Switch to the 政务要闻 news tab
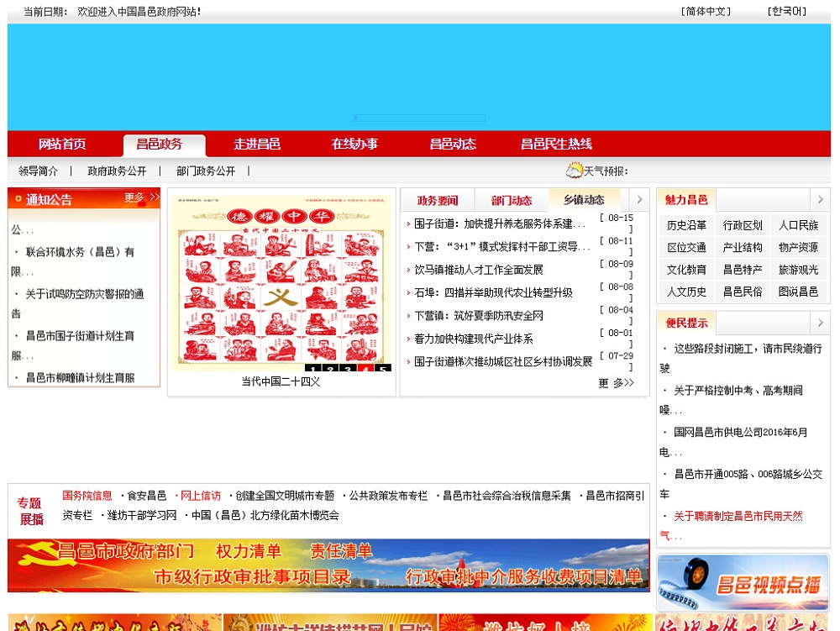The image size is (840, 631). click(438, 200)
